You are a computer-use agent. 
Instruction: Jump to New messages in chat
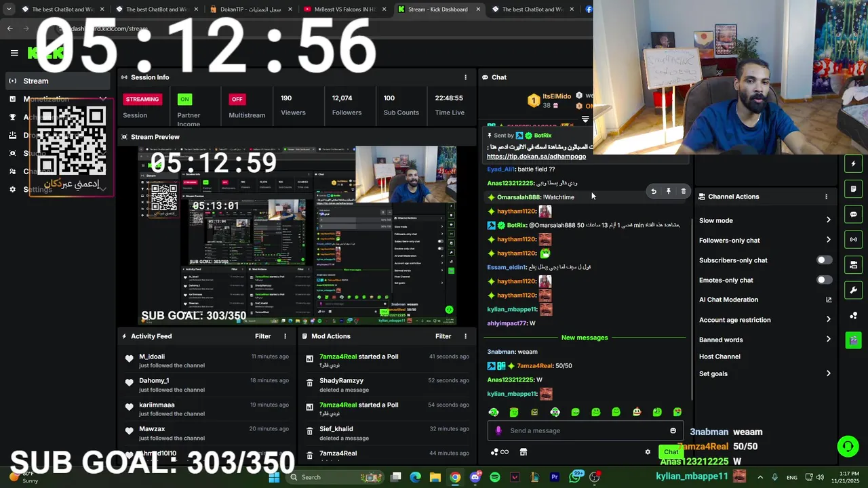pyautogui.click(x=584, y=338)
